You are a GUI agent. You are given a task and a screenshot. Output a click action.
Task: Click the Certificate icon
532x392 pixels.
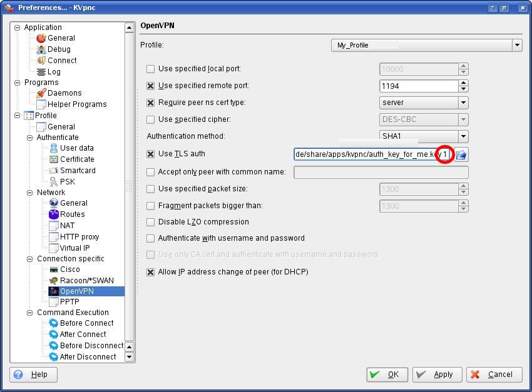[x=54, y=159]
